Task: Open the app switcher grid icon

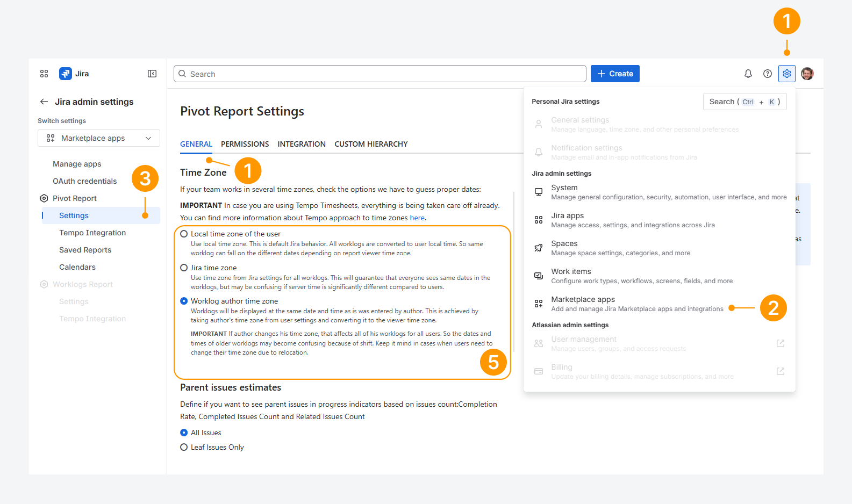Action: pyautogui.click(x=44, y=74)
